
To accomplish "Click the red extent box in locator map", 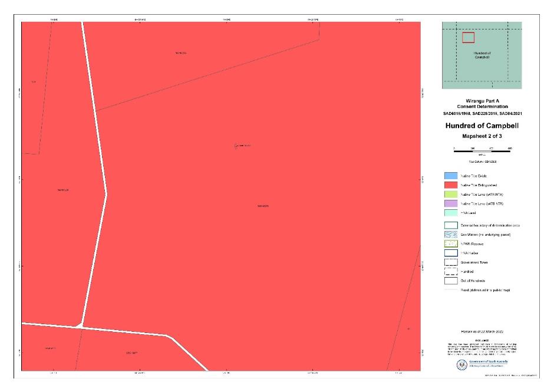I will coord(468,38).
